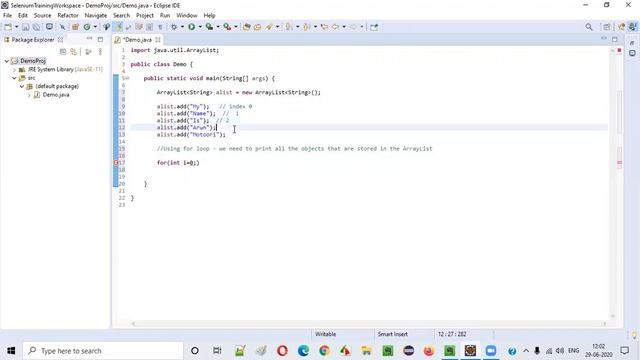Select the DemoProj project
Image resolution: width=640 pixels, height=360 pixels.
pyautogui.click(x=33, y=61)
